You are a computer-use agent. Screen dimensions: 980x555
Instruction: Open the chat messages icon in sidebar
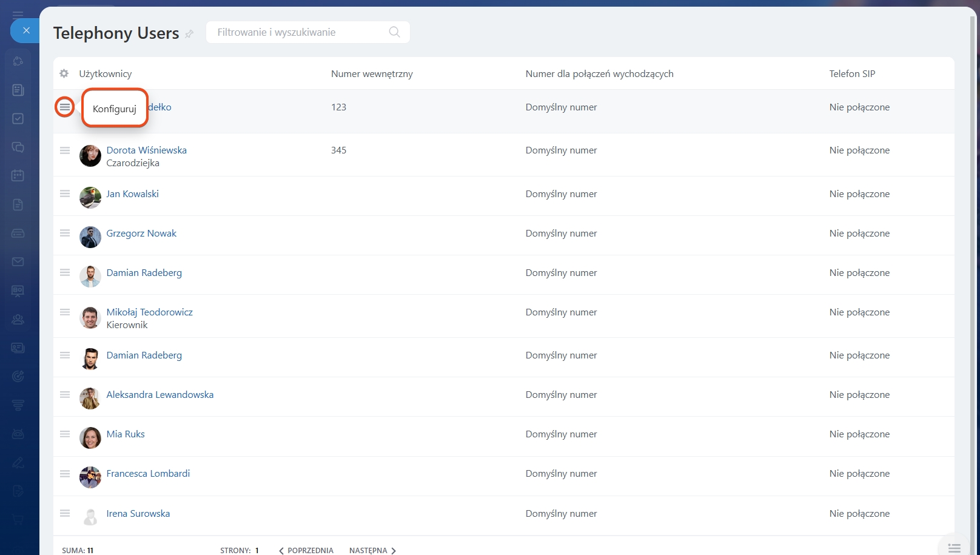tap(18, 147)
